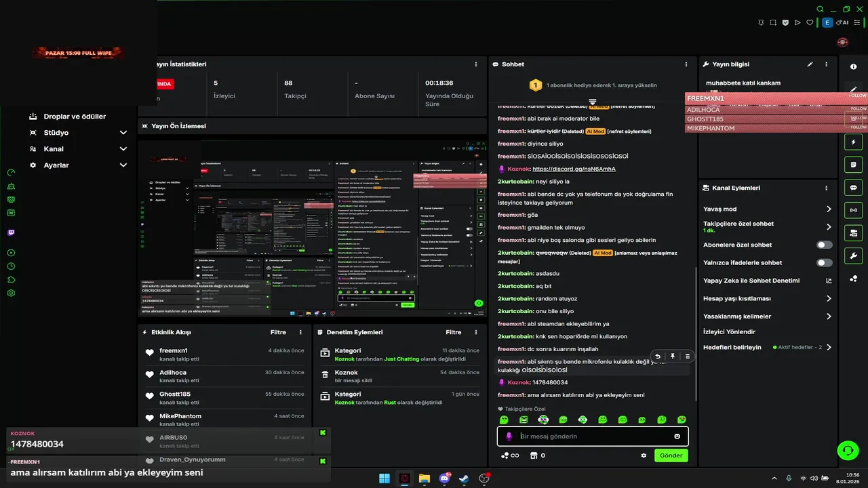Toggle Yalnızca ifadelerle sohbet switch
Image resolution: width=868 pixels, height=488 pixels.
point(825,262)
